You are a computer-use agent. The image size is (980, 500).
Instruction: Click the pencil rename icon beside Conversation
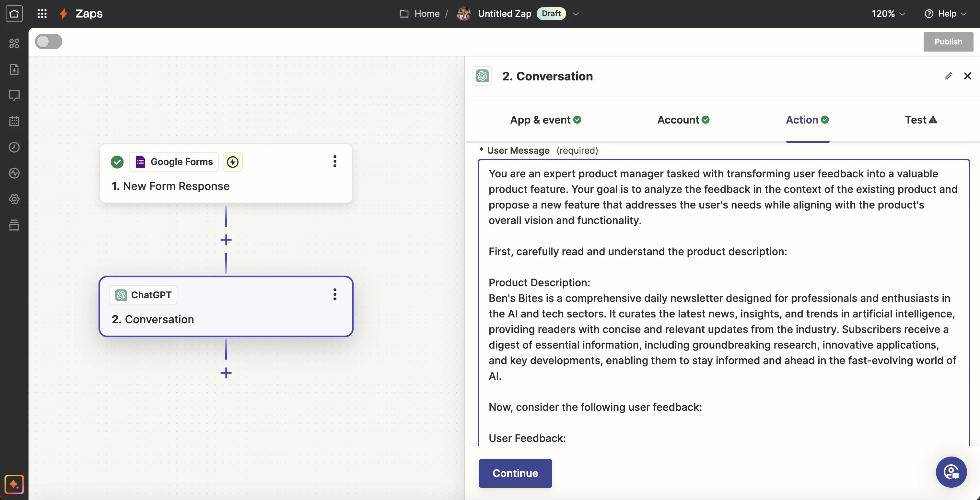(949, 76)
